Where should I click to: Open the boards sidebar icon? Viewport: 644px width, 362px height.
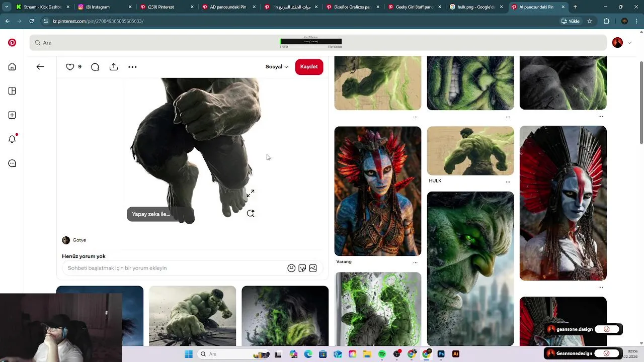[12, 91]
